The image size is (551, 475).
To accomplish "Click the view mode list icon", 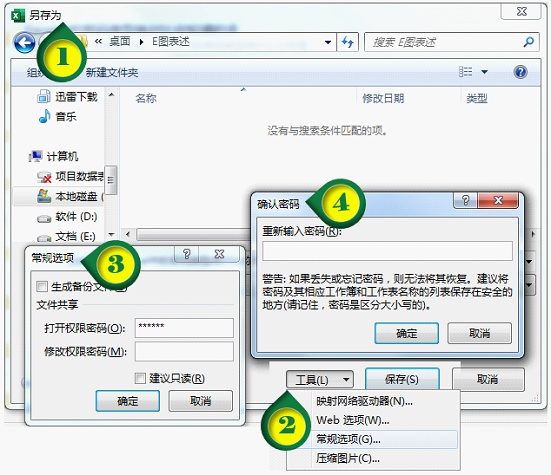I will [466, 72].
